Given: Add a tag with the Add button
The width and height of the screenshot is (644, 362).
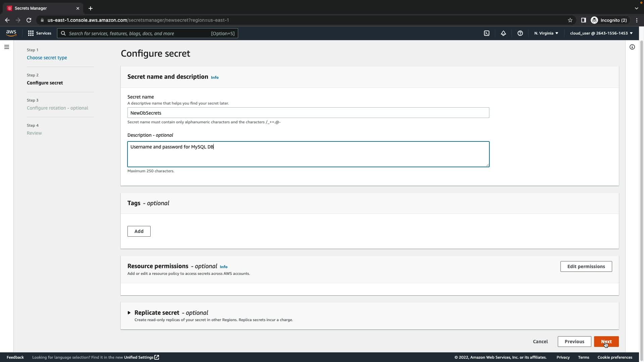Looking at the screenshot, I should 139,231.
